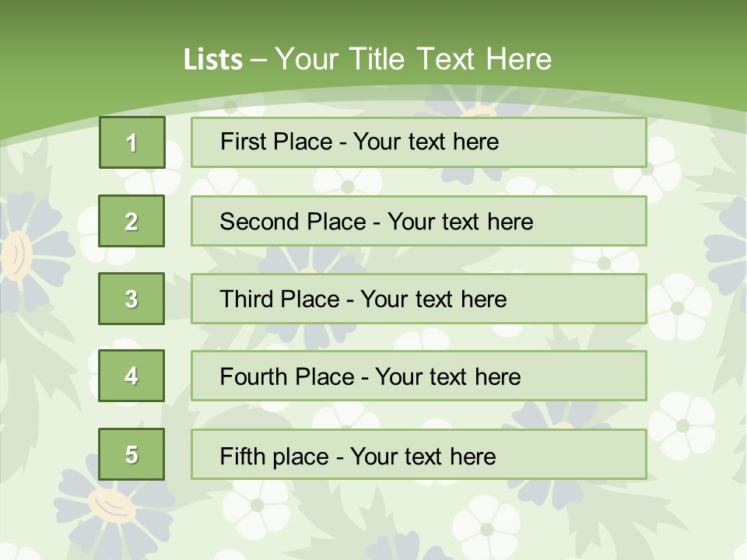Select the "Your Title Text Here" title text

pos(412,59)
